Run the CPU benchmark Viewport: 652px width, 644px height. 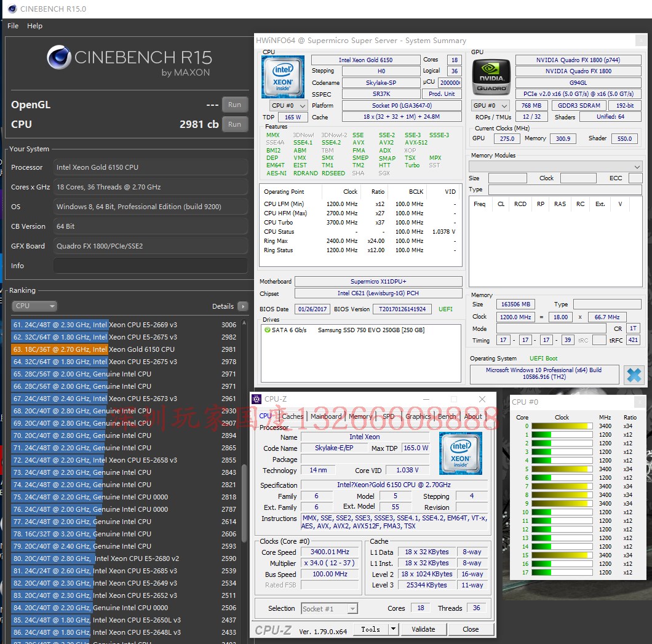click(x=234, y=124)
